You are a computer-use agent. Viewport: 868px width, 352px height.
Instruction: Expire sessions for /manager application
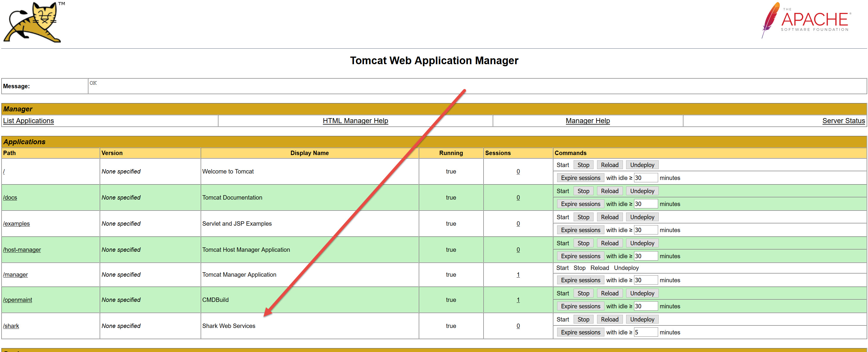[x=580, y=280]
